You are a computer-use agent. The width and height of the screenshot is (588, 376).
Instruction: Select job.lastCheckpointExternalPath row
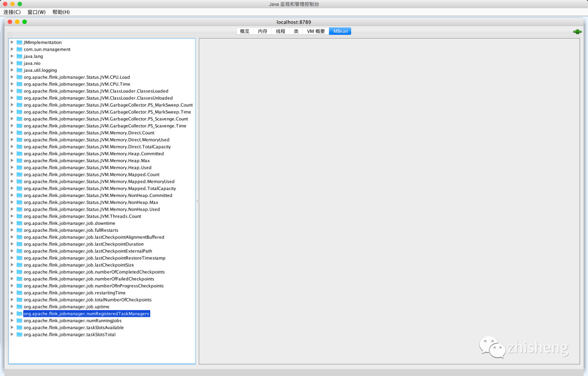tap(88, 251)
